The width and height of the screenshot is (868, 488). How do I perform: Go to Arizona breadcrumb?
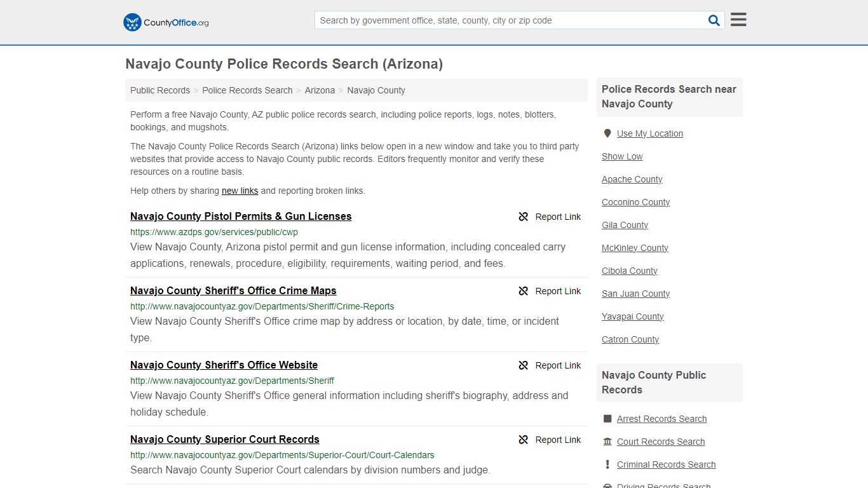(x=320, y=90)
